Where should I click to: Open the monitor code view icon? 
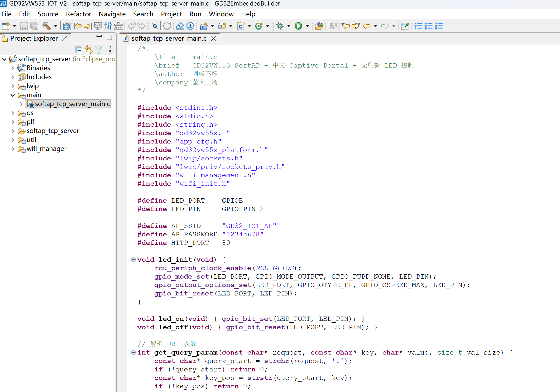(x=98, y=26)
